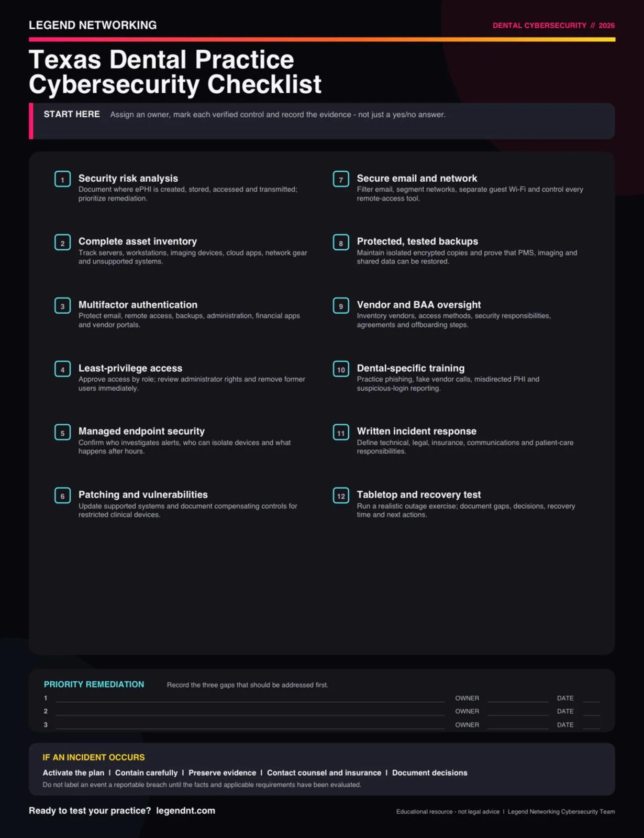Click the 'Security risk analysis' heading

pyautogui.click(x=128, y=179)
